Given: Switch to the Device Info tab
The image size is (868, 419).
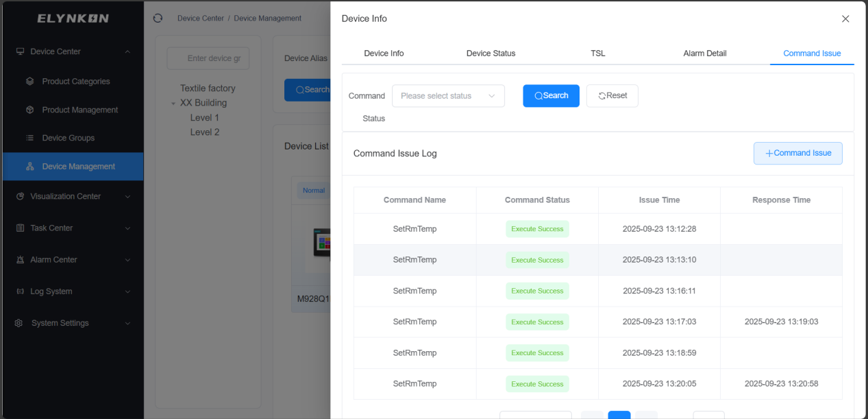Looking at the screenshot, I should coord(384,53).
